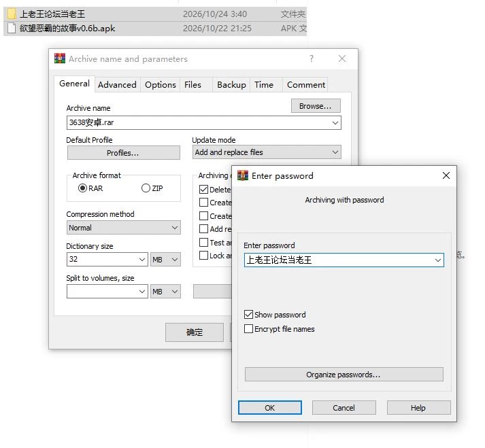Click OK in Enter password dialog
485x448 pixels.
tap(270, 408)
